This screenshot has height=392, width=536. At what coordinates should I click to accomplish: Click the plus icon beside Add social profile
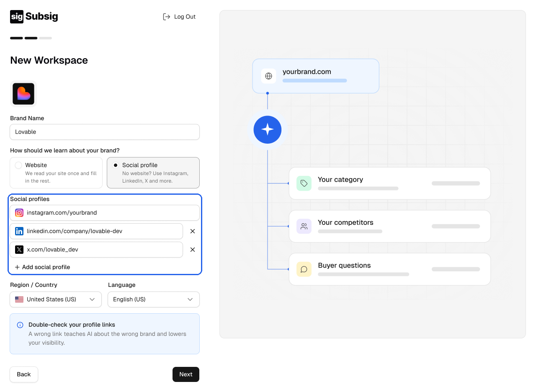[x=17, y=267]
